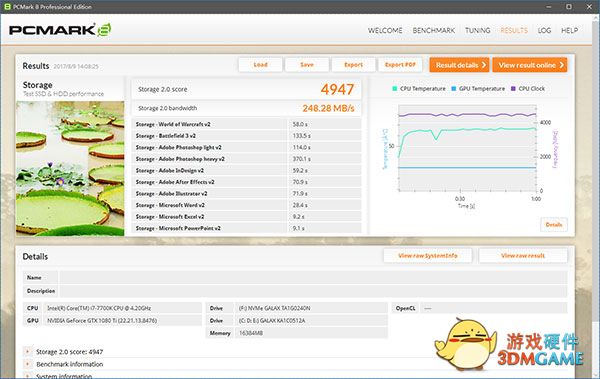Click the Load button
This screenshot has height=379, width=600.
coord(260,65)
